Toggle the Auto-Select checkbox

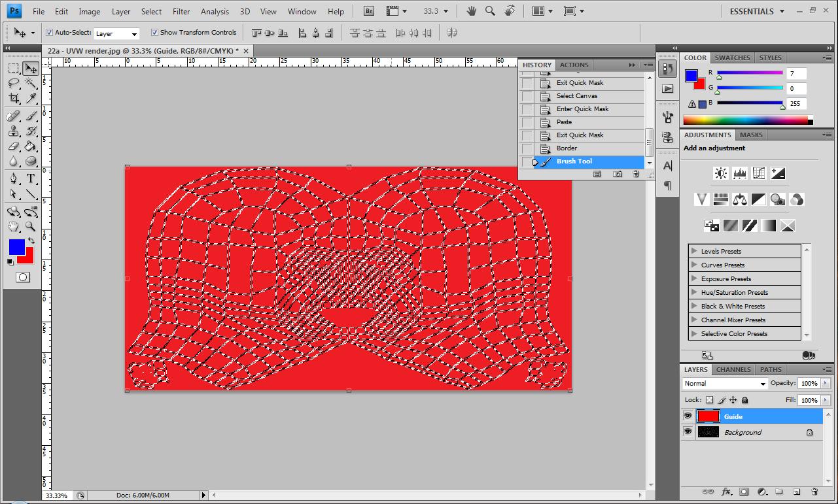tap(50, 32)
